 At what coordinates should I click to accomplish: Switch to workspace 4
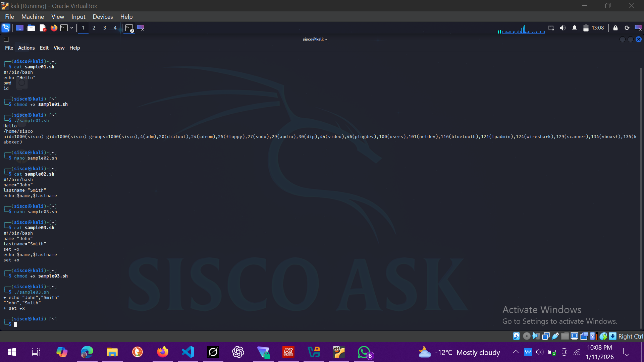pyautogui.click(x=115, y=28)
